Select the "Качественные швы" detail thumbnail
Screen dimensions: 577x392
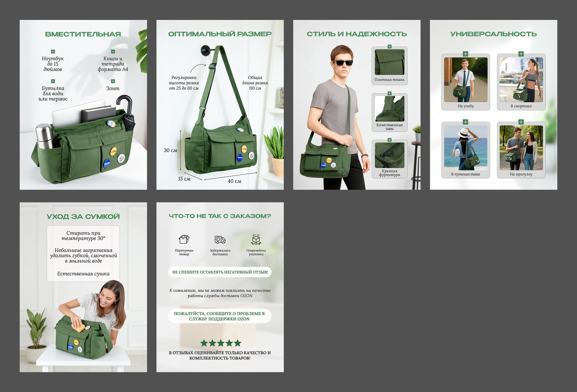coord(389,109)
